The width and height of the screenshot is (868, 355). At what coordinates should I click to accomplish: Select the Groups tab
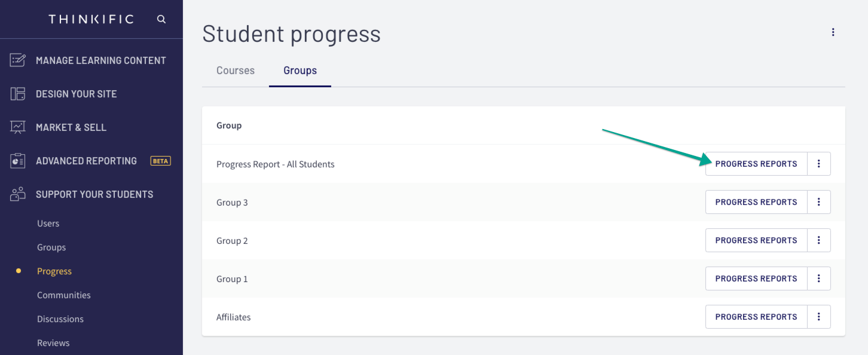pyautogui.click(x=299, y=71)
